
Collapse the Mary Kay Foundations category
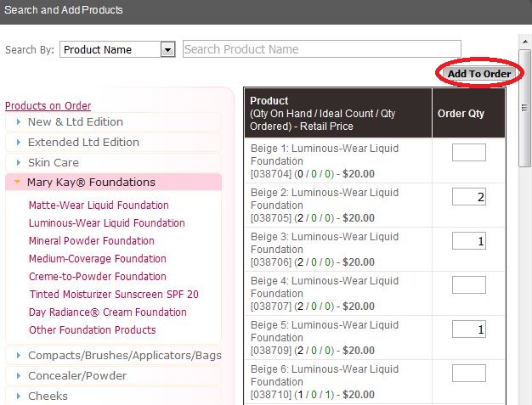click(x=113, y=183)
